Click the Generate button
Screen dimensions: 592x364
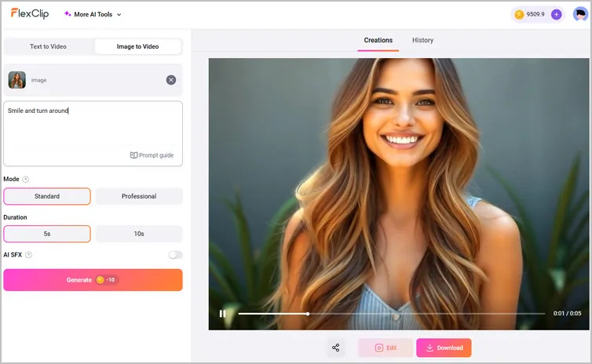(93, 280)
